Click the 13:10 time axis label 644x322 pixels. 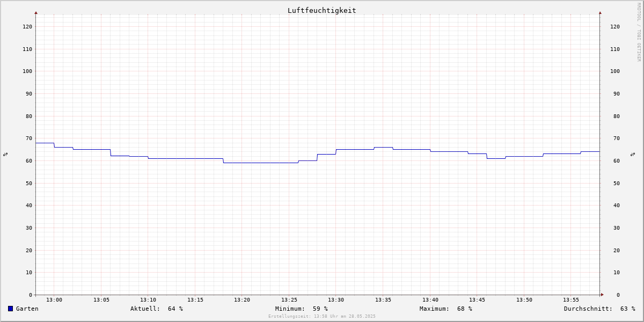tap(148, 300)
